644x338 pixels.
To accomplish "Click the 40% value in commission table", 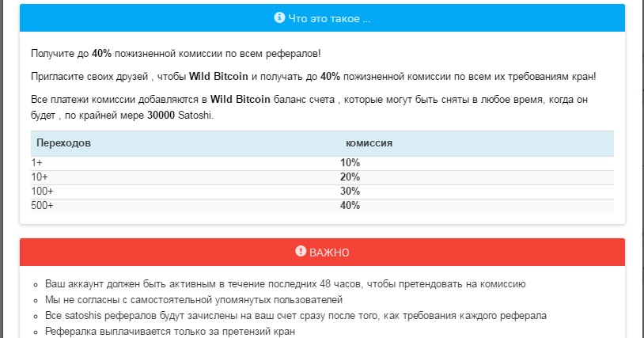I will [x=350, y=205].
